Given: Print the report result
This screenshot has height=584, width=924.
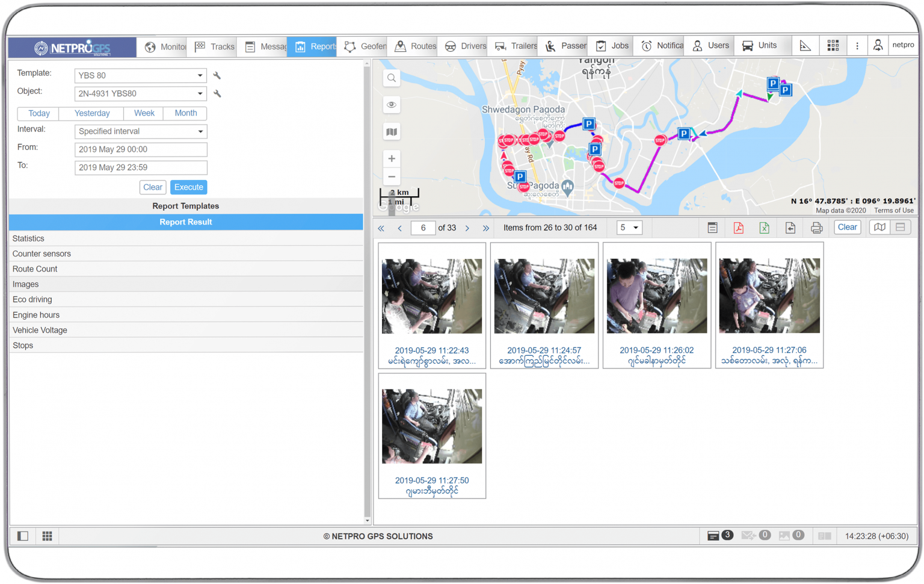Looking at the screenshot, I should (x=816, y=228).
